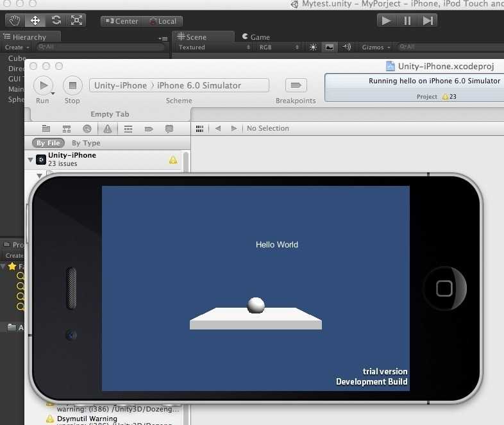Toggle Xcode Breakpoints button

296,85
